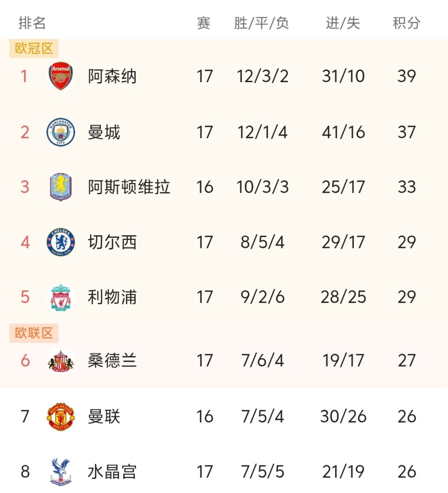Click the Sunderland club crest icon
This screenshot has height=493, width=448.
click(x=61, y=361)
